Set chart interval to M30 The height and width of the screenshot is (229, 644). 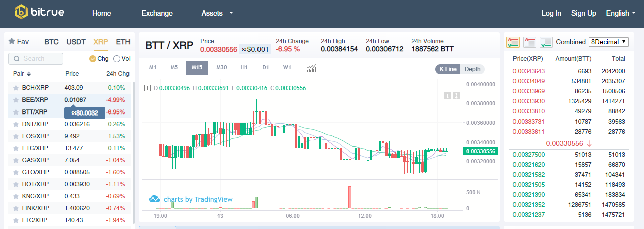(x=222, y=68)
